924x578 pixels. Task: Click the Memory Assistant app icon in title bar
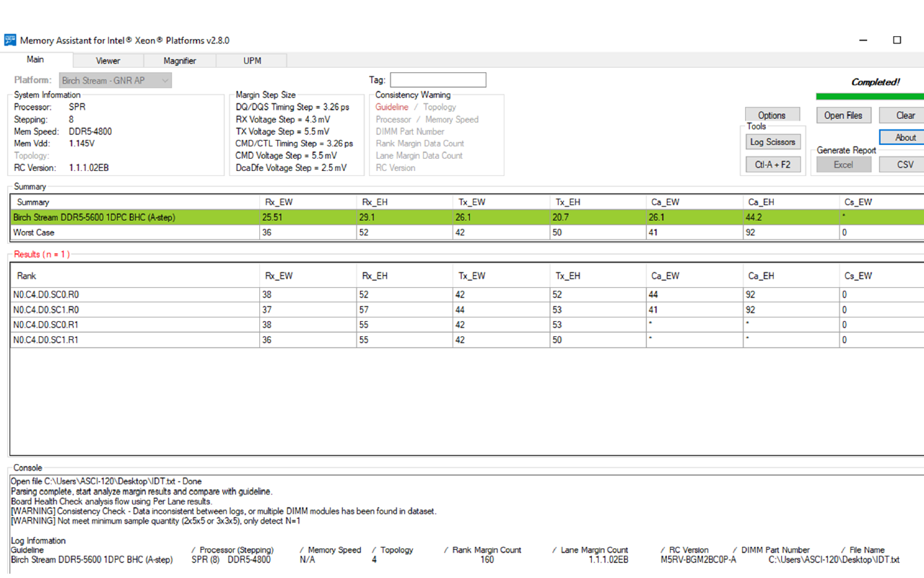pyautogui.click(x=9, y=40)
